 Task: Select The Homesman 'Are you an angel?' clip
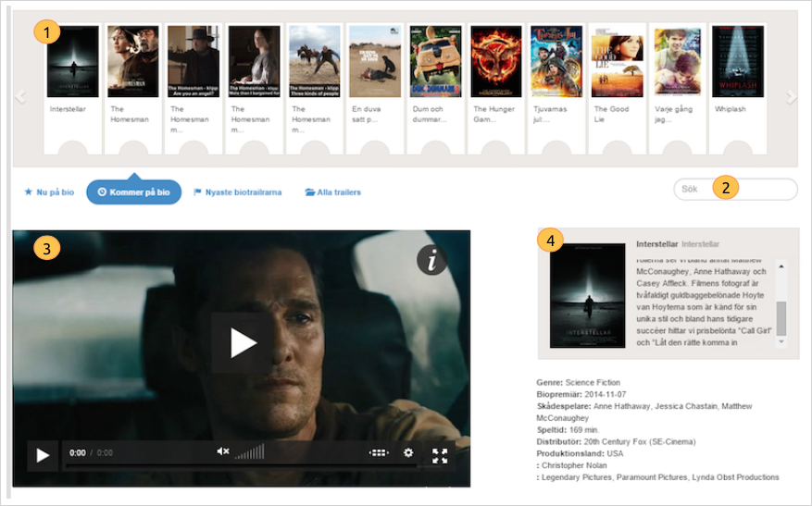[194, 62]
